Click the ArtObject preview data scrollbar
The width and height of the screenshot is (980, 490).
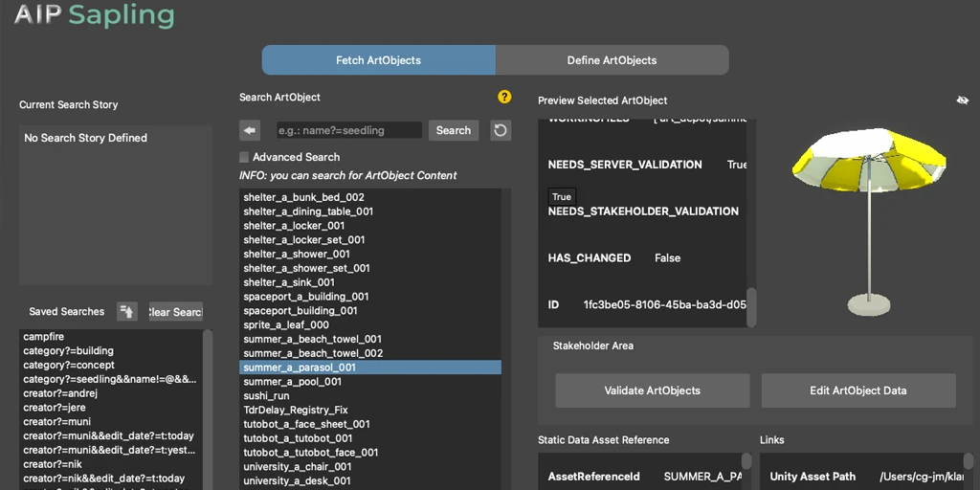pos(751,306)
